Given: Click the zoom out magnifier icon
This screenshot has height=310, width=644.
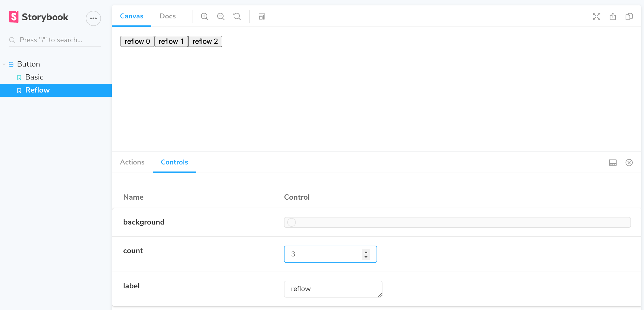Looking at the screenshot, I should pyautogui.click(x=221, y=17).
